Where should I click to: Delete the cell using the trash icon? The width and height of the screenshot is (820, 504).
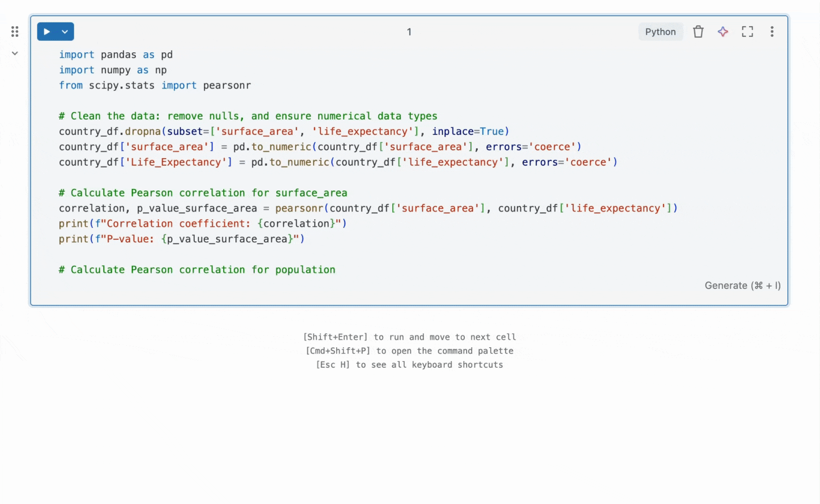coord(698,31)
